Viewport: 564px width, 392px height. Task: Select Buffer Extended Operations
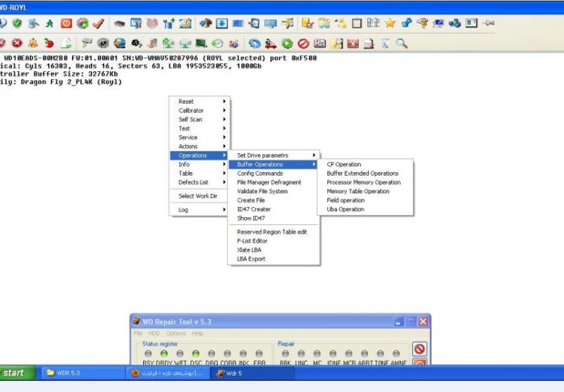(x=365, y=173)
